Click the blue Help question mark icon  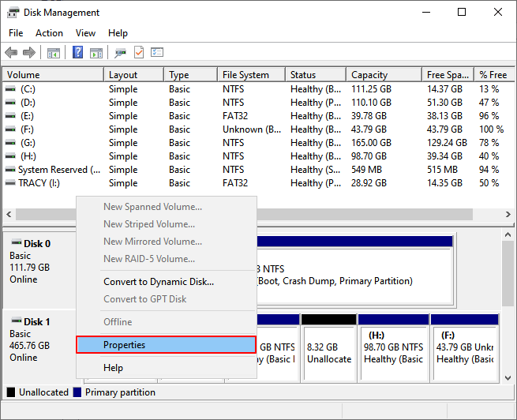point(78,53)
